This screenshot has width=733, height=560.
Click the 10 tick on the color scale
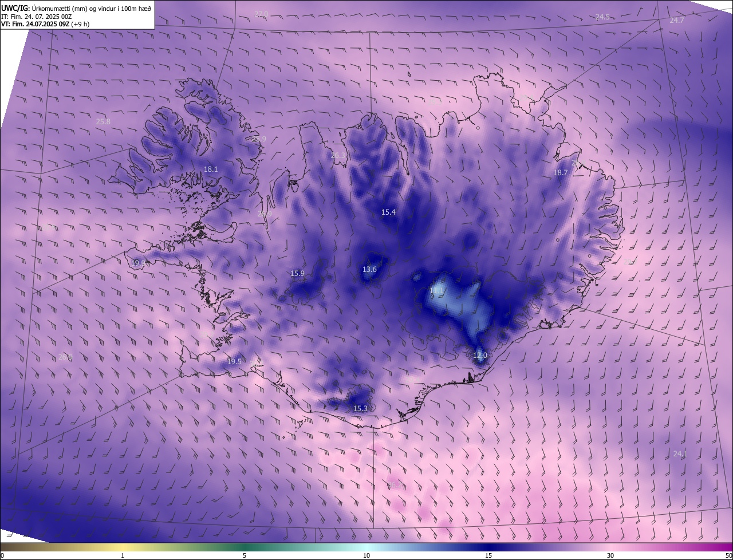[x=366, y=555]
